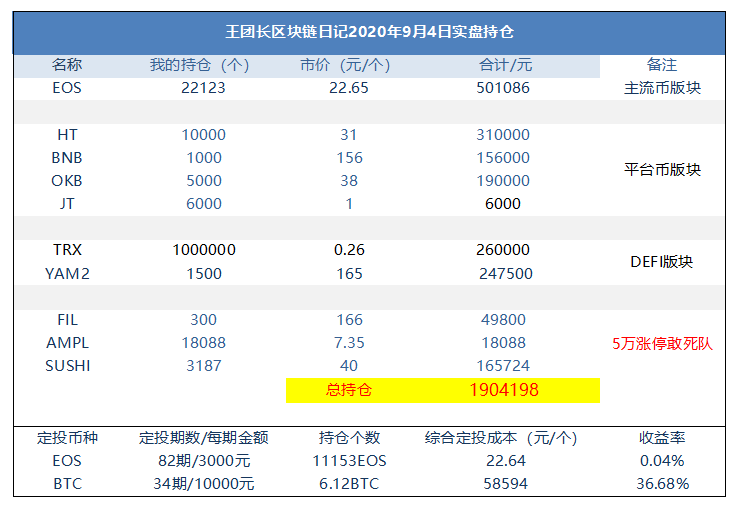Select the 综合定投成本（元/个）header
Viewport: 740px width, 514px height.
pyautogui.click(x=501, y=438)
